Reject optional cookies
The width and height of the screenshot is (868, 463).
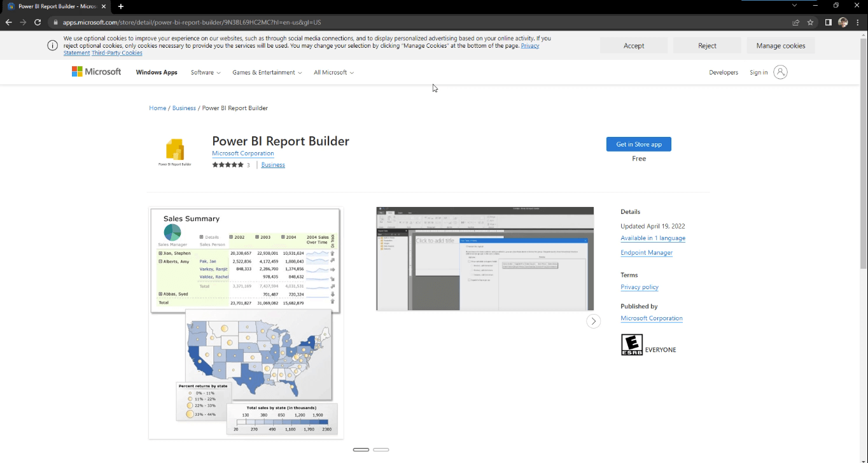(x=707, y=45)
